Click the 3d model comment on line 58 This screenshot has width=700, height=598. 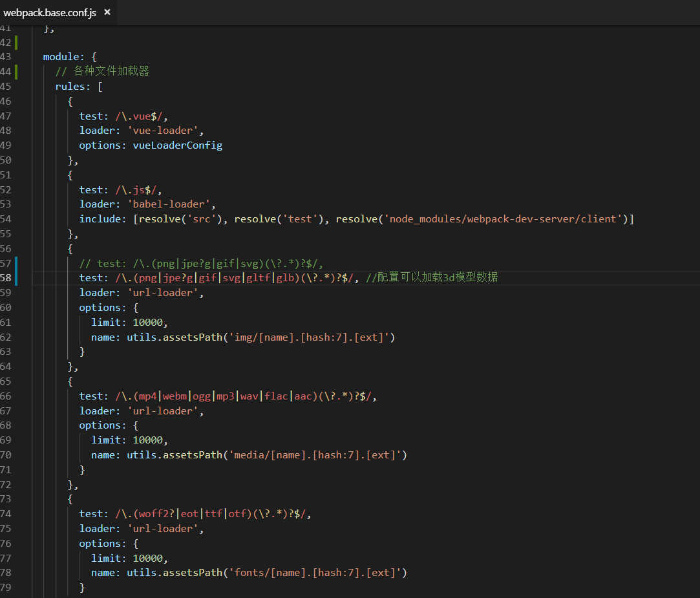click(x=432, y=277)
